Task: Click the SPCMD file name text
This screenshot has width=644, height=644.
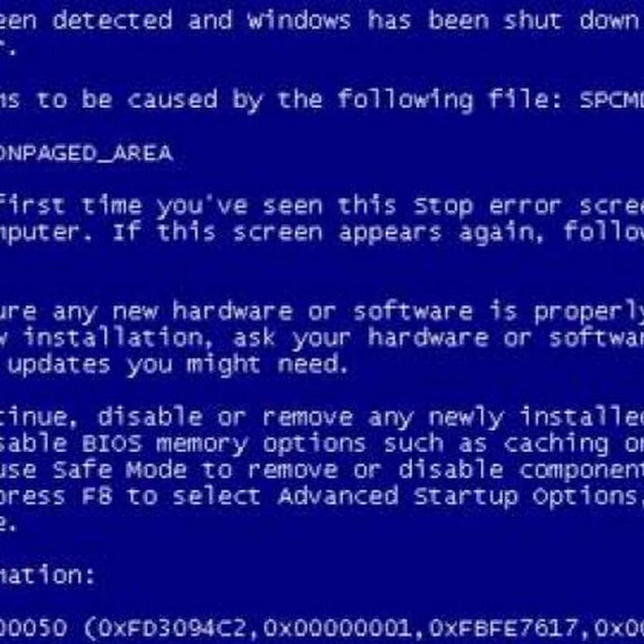Action: click(x=612, y=99)
